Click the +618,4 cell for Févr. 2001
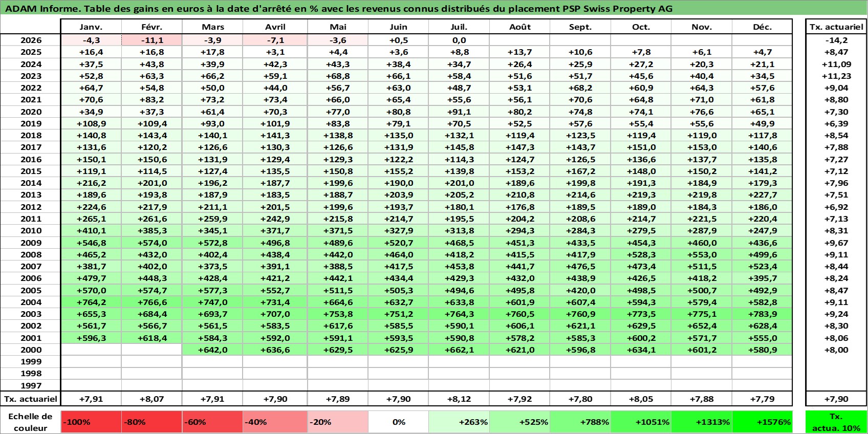This screenshot has width=868, height=434. click(151, 338)
